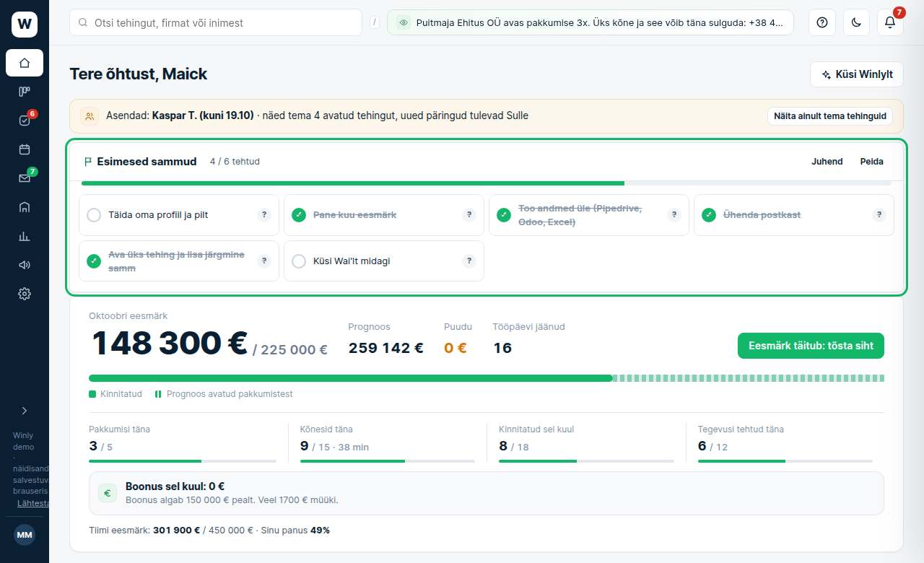Uncheck the 'Pane kuu eesmärk' step

pyautogui.click(x=299, y=215)
